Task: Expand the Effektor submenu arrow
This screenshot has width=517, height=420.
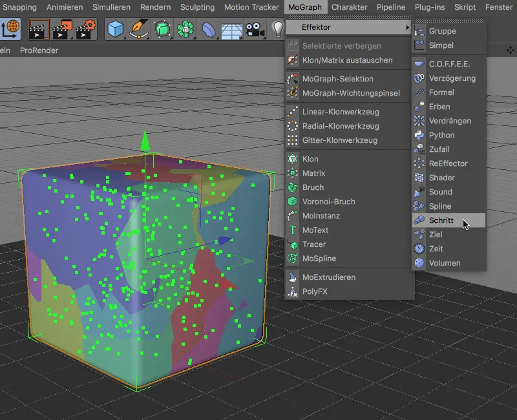Action: 408,27
